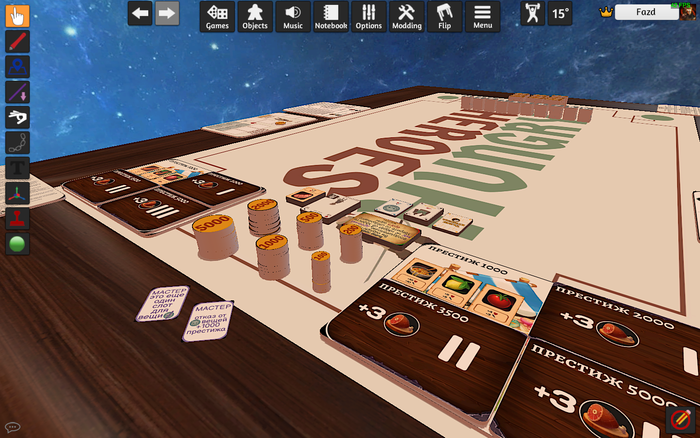Viewport: 700px width, 438px height.
Task: Pick the 200 coin stack
Action: tap(350, 243)
